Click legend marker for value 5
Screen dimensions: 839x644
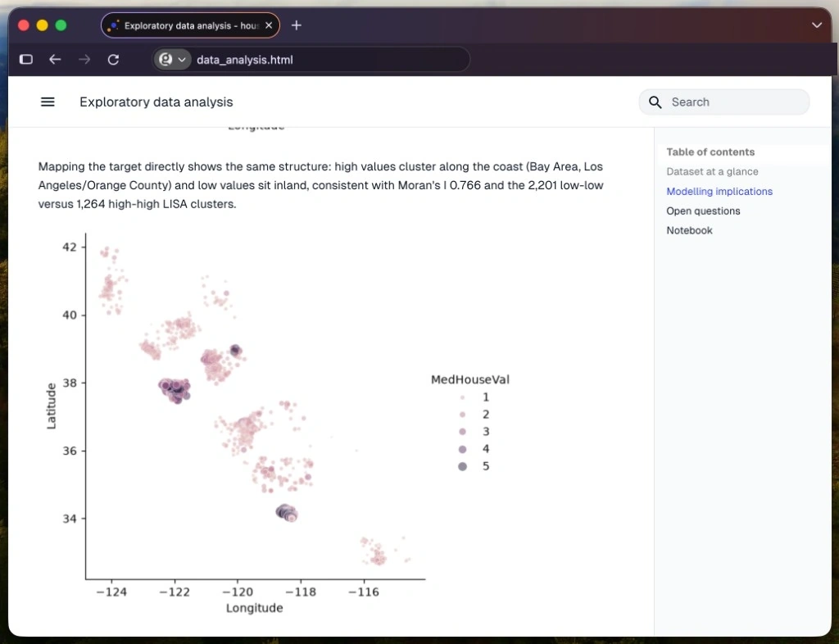pyautogui.click(x=462, y=466)
